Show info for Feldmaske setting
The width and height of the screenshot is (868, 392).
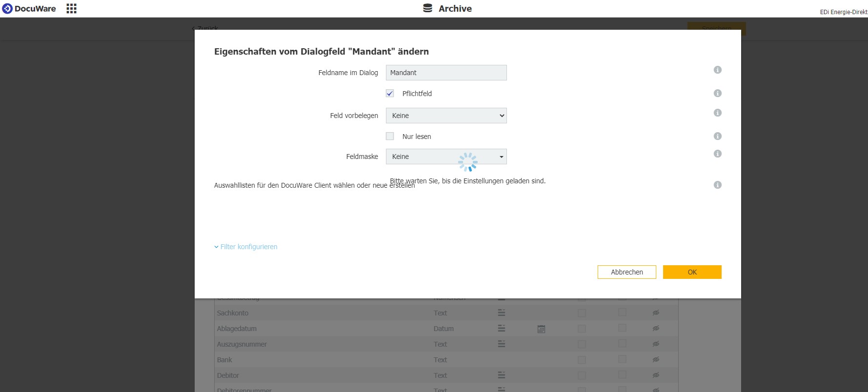717,154
